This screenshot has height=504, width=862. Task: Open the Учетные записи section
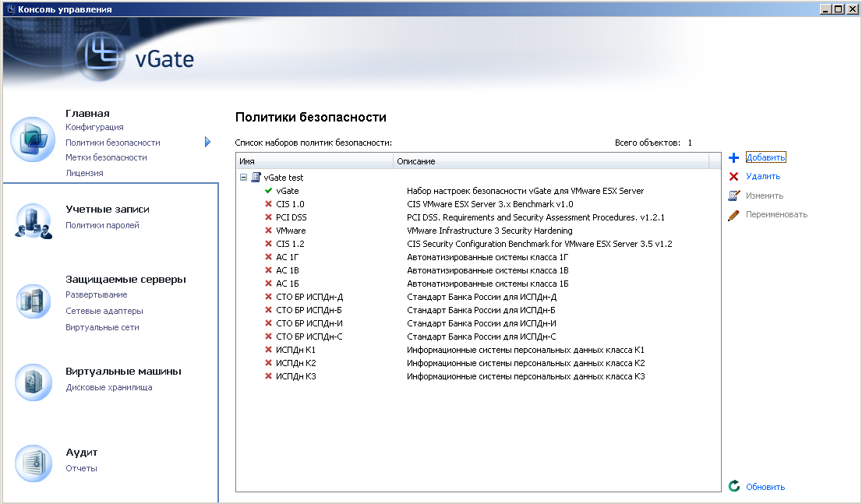coord(108,210)
